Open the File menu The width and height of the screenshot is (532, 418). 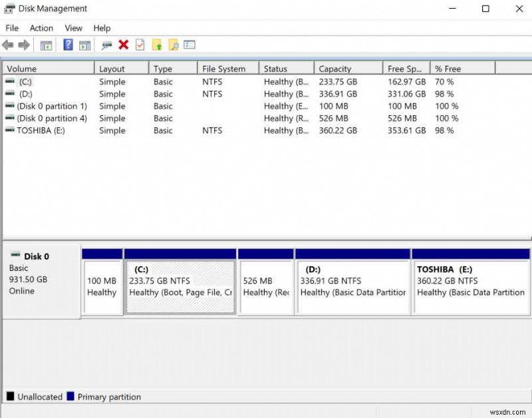point(12,28)
